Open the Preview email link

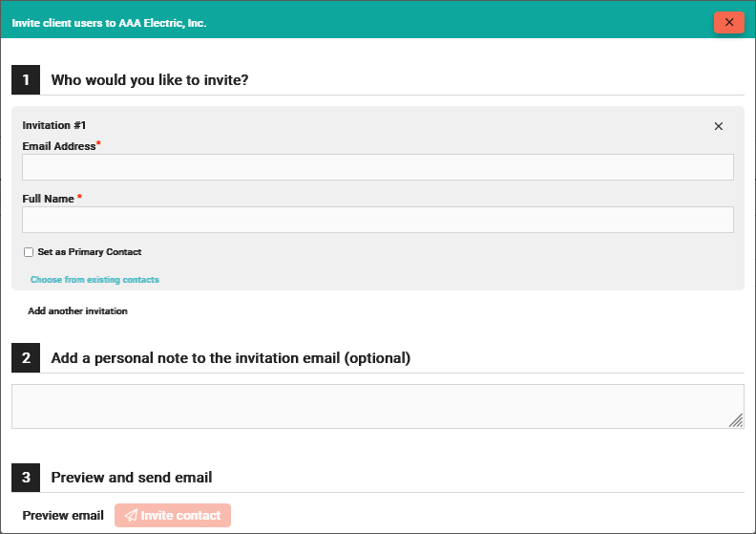tap(63, 516)
